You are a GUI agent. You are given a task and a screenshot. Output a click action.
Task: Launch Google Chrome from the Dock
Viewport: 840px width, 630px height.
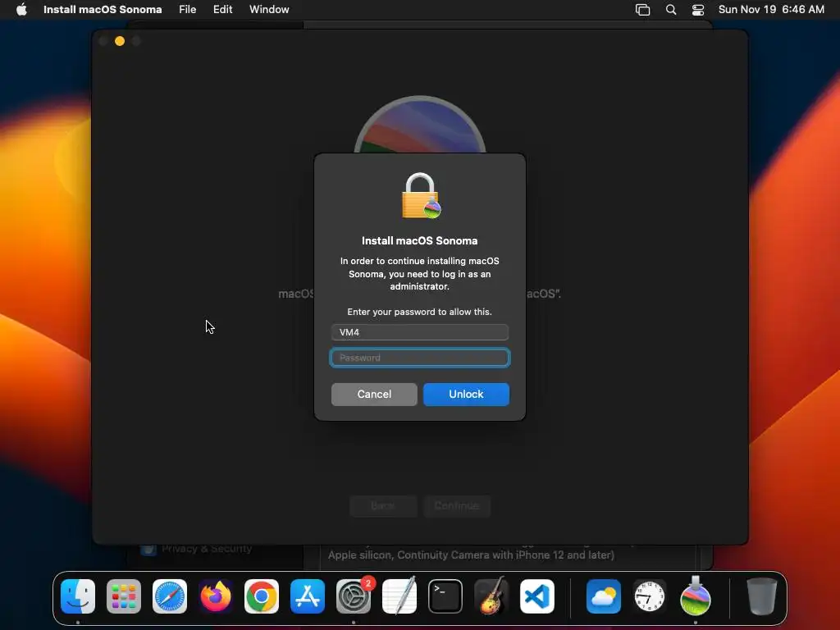[x=262, y=596]
